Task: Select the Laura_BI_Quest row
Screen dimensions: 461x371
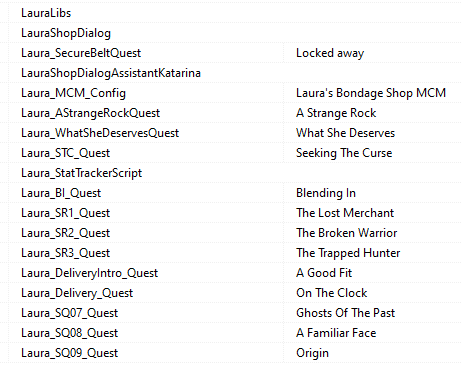Action: (x=61, y=193)
